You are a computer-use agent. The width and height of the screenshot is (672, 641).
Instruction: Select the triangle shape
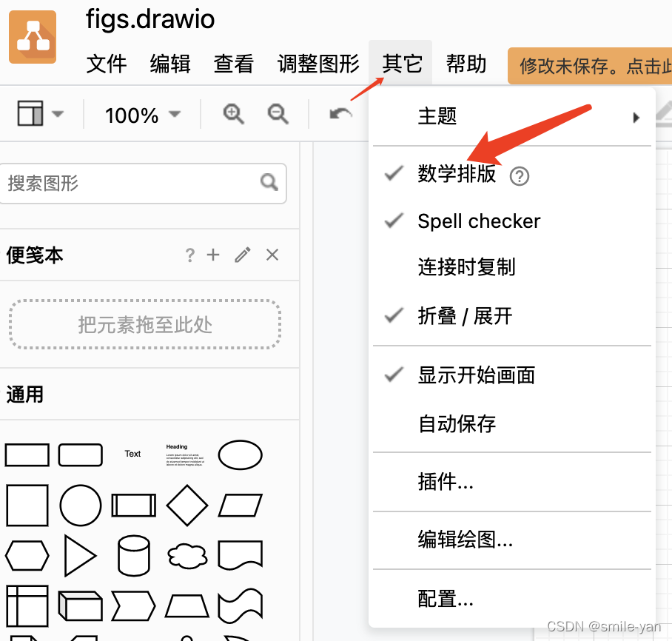80,556
